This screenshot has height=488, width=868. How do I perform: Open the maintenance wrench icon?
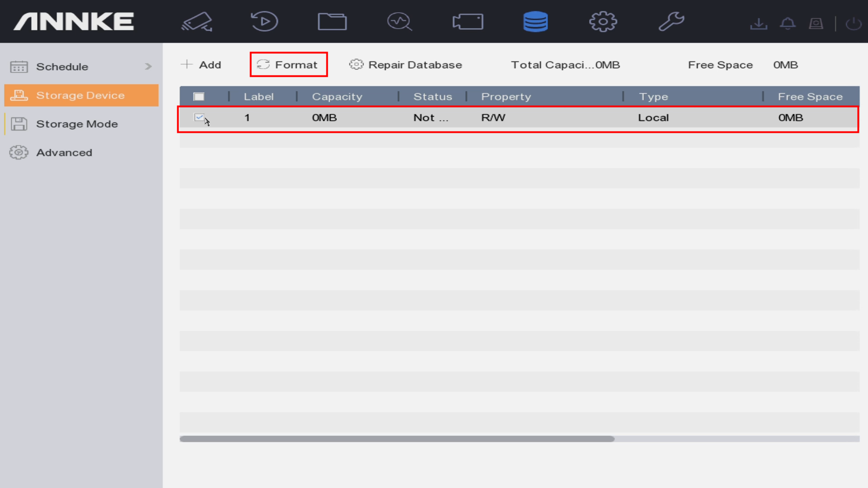click(x=671, y=22)
